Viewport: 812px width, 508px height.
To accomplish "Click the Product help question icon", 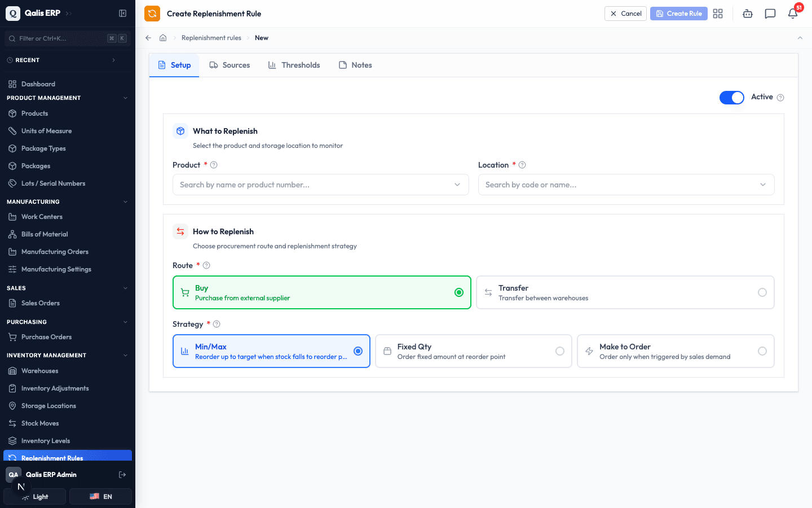I will tap(214, 165).
